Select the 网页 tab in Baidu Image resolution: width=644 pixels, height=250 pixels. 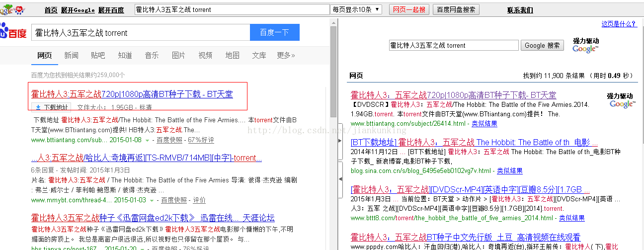click(x=45, y=55)
